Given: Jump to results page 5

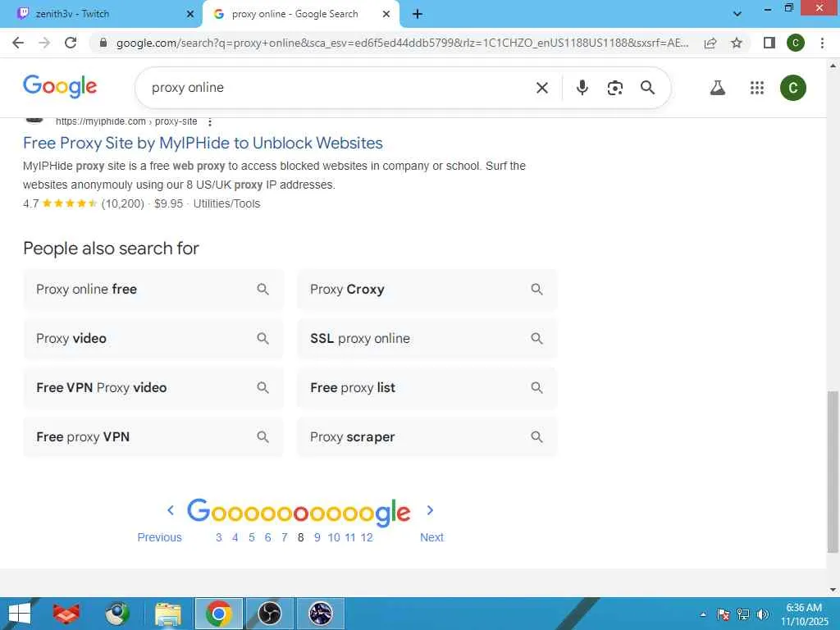Looking at the screenshot, I should click(x=252, y=537).
